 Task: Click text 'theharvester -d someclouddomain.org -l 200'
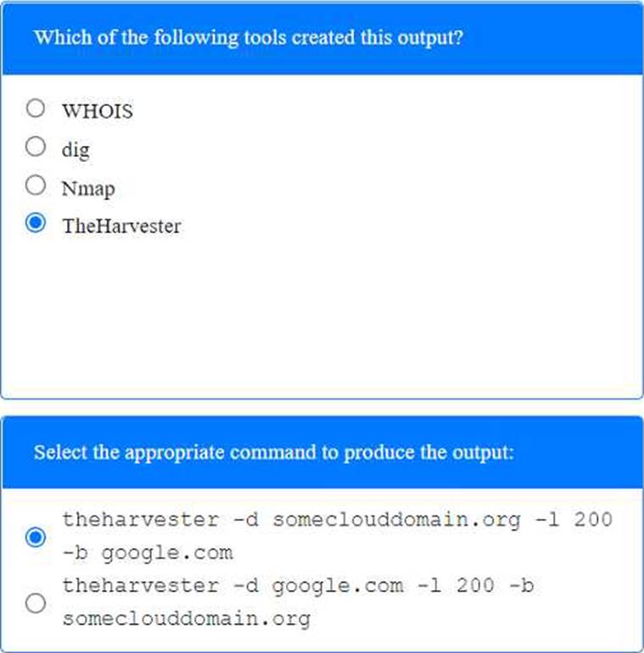(x=338, y=520)
